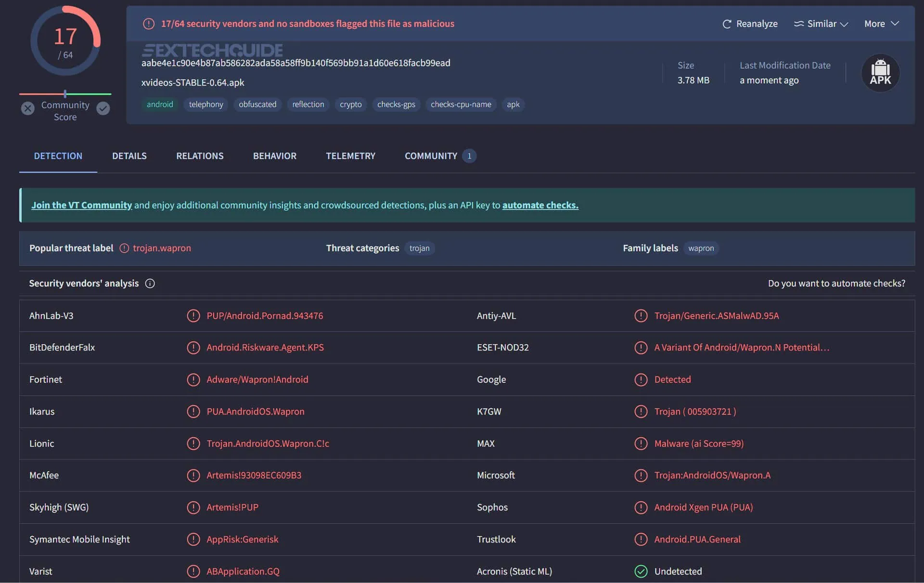Click Adware/Wapron!Android detection text
Viewport: 924px width, 583px height.
point(257,380)
